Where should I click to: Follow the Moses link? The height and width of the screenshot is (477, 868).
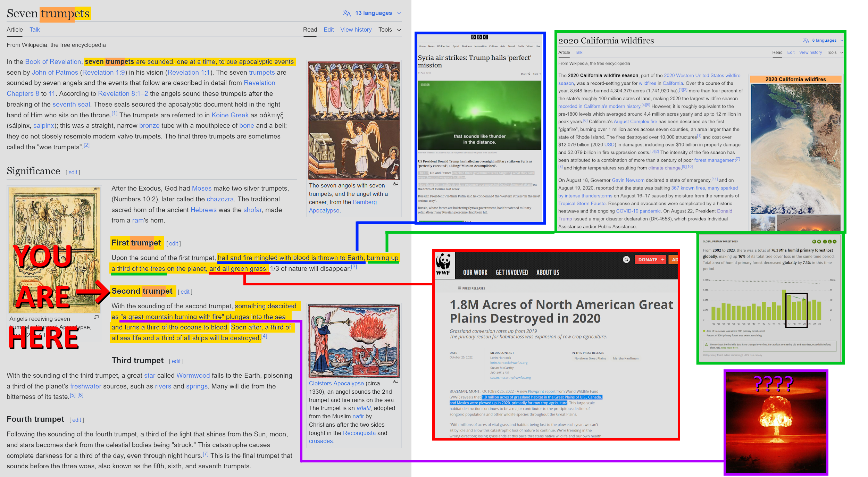point(202,189)
